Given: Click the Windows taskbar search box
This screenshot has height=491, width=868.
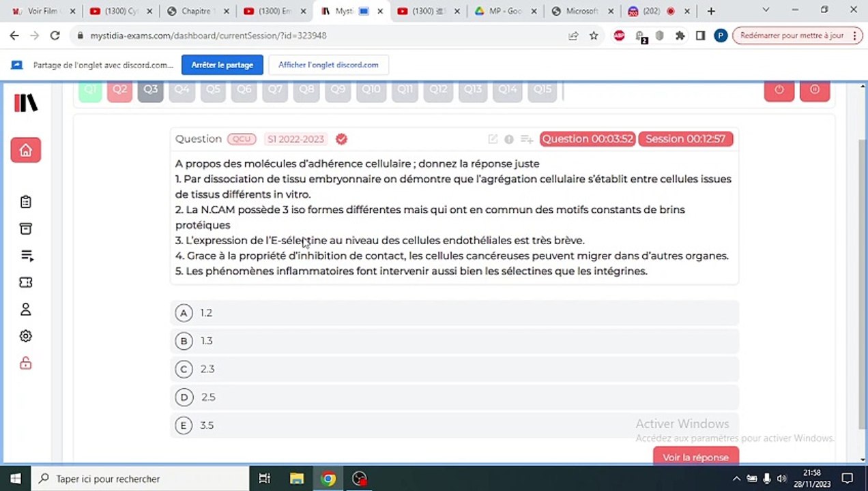Looking at the screenshot, I should point(140,479).
